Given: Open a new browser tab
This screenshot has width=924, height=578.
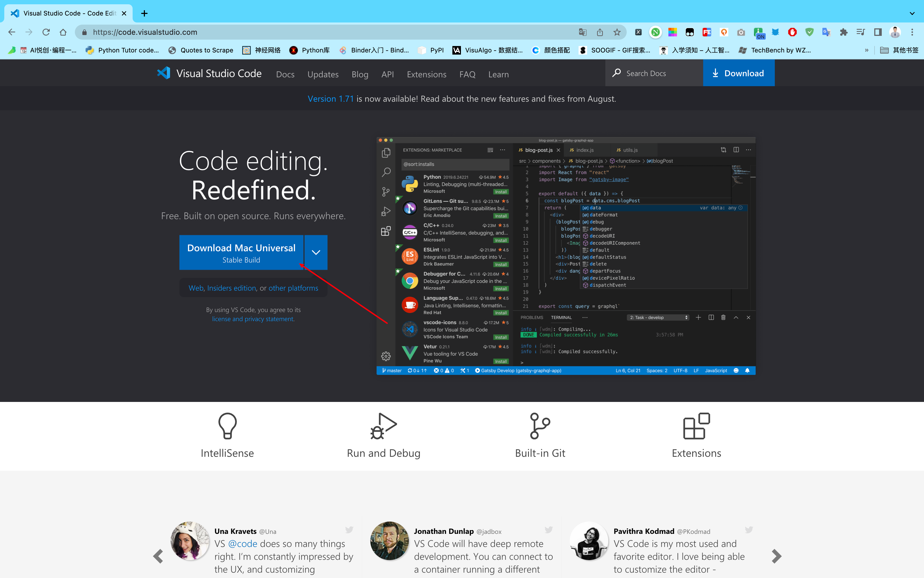Looking at the screenshot, I should (x=144, y=13).
